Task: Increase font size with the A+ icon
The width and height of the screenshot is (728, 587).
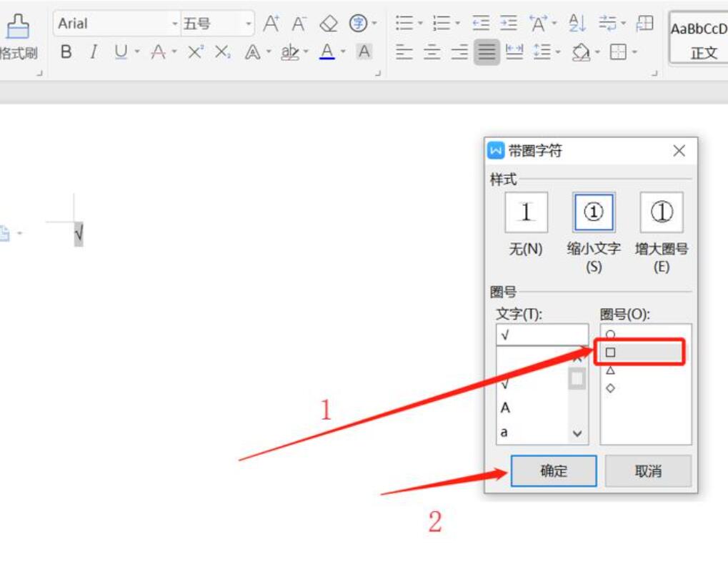Action: point(271,24)
